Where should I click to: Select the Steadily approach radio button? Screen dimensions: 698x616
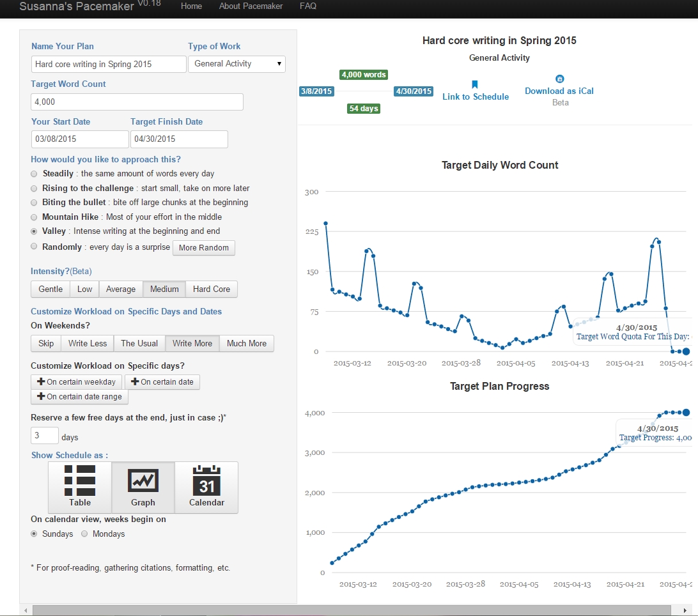[x=34, y=174]
